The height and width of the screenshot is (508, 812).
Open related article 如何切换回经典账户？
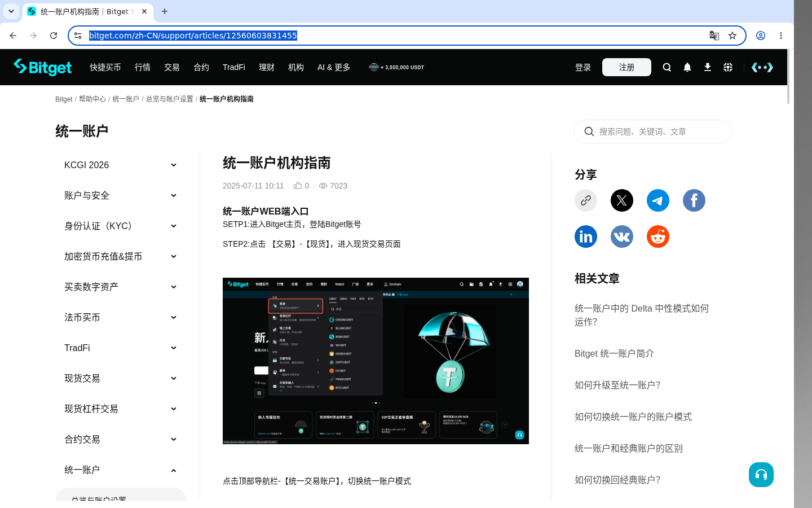tap(617, 480)
